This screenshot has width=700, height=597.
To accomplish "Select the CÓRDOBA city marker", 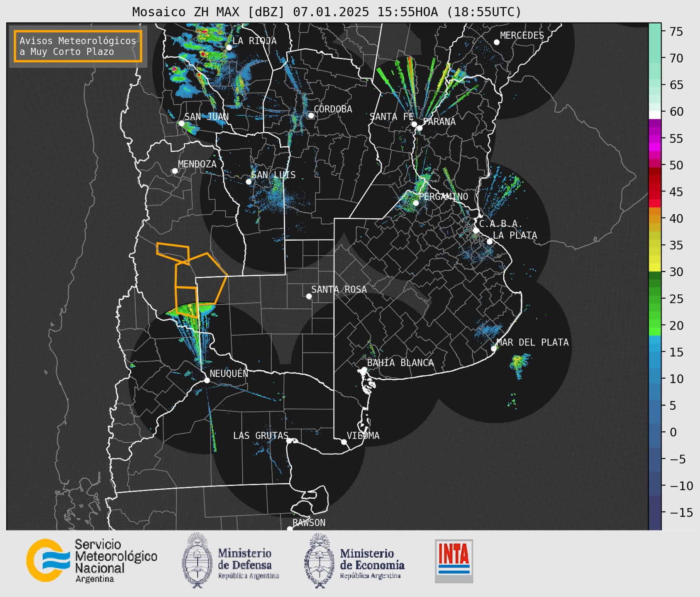I will (311, 115).
